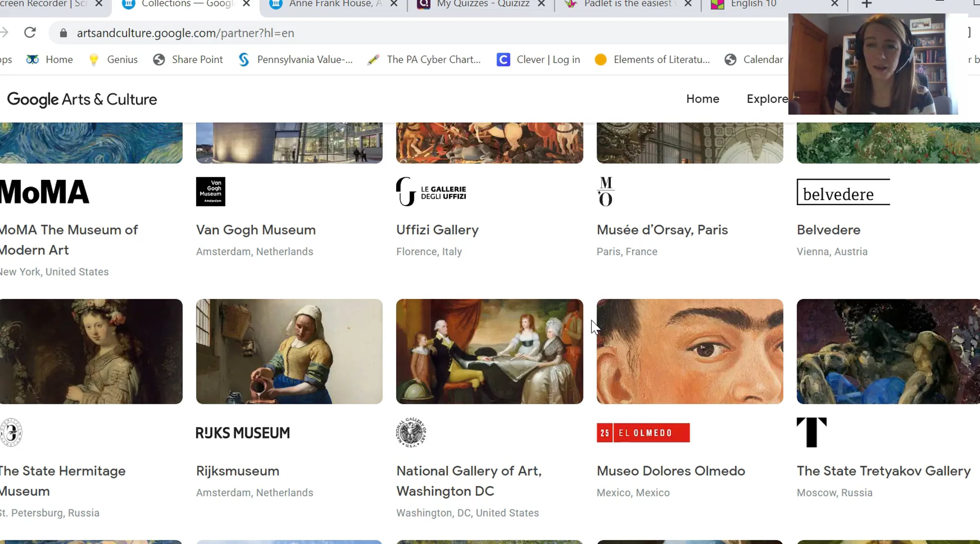Click the Frida Kahlo portrait thumbnail
This screenshot has width=980, height=544.
click(690, 351)
